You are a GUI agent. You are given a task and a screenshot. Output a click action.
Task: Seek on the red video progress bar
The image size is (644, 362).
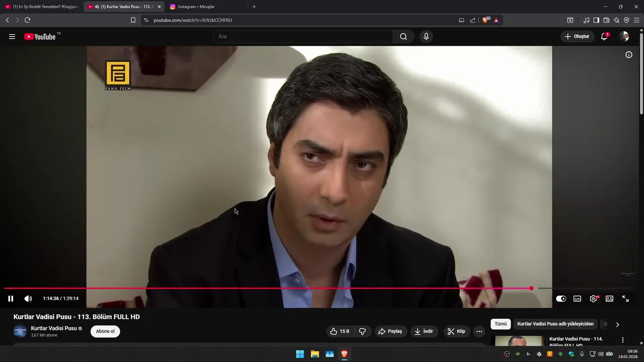(x=268, y=288)
